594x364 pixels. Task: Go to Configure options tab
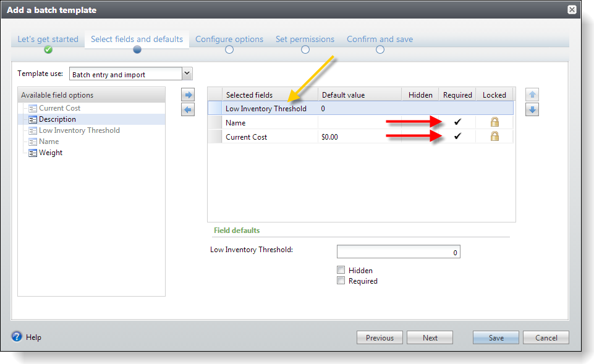[x=229, y=40]
